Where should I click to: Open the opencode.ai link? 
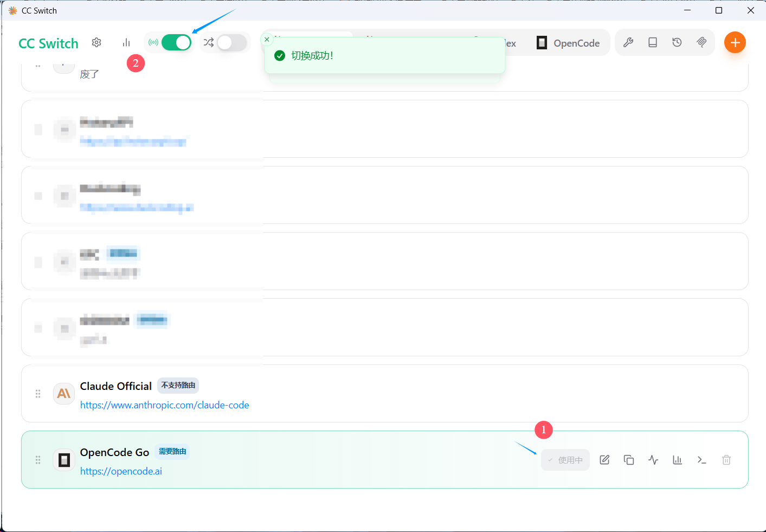click(121, 471)
